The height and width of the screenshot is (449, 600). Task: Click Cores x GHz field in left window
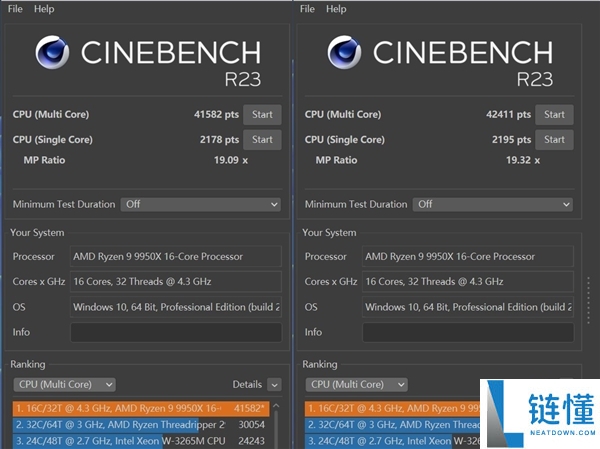[176, 282]
